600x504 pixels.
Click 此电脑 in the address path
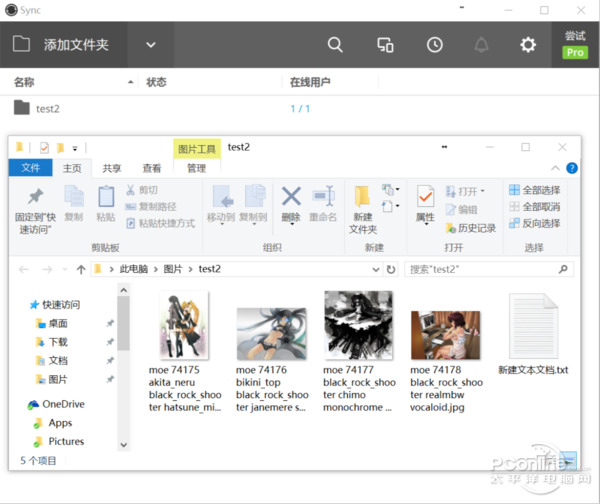coord(134,269)
